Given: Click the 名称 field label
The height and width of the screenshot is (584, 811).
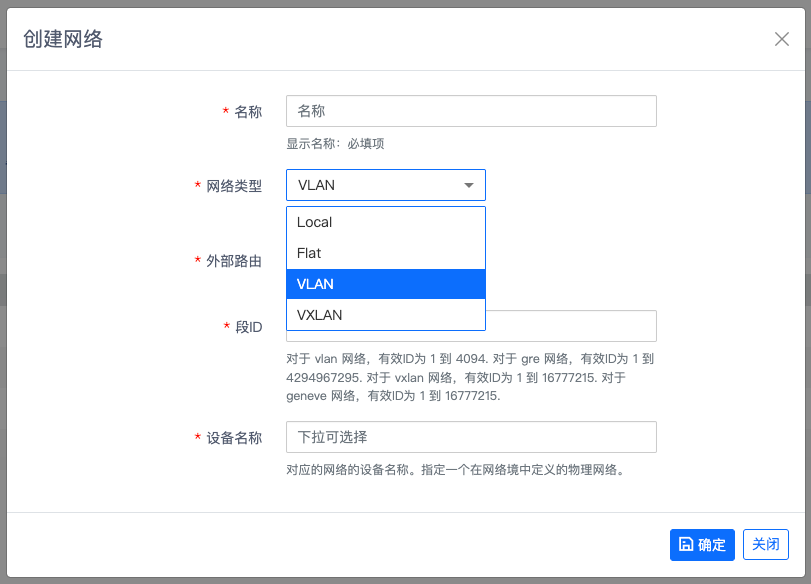Looking at the screenshot, I should [x=247, y=112].
